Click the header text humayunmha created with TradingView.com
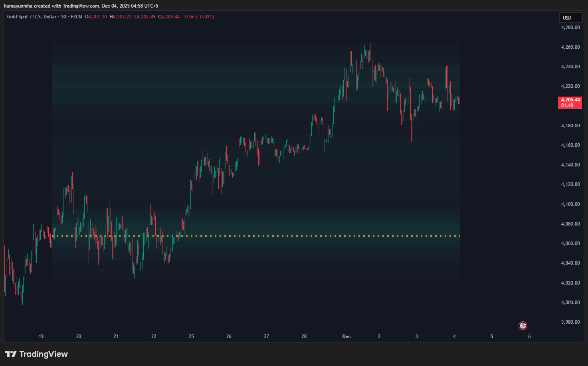 (51, 6)
